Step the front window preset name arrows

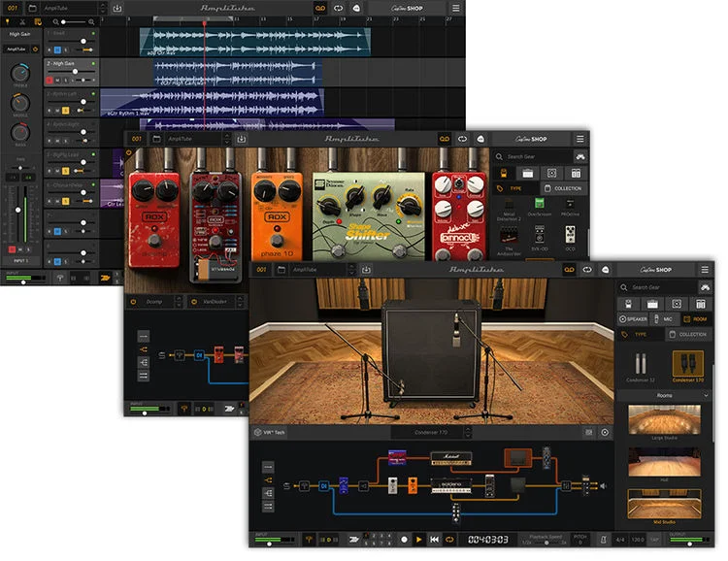pos(351,270)
